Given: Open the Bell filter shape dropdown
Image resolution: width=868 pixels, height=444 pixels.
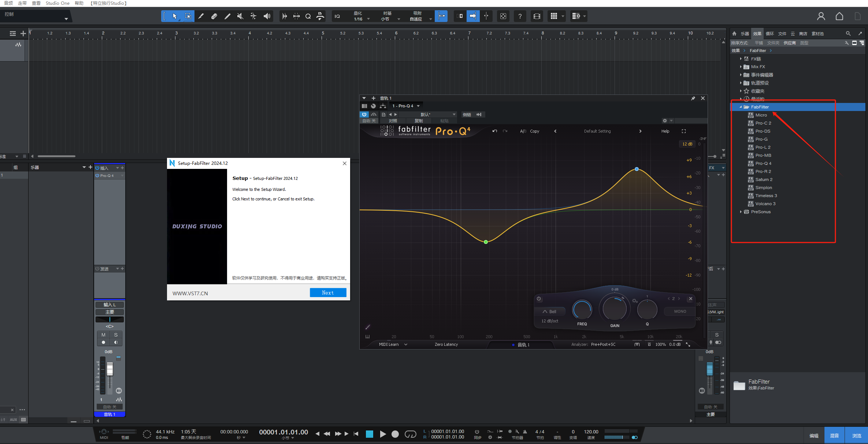Looking at the screenshot, I should [550, 311].
